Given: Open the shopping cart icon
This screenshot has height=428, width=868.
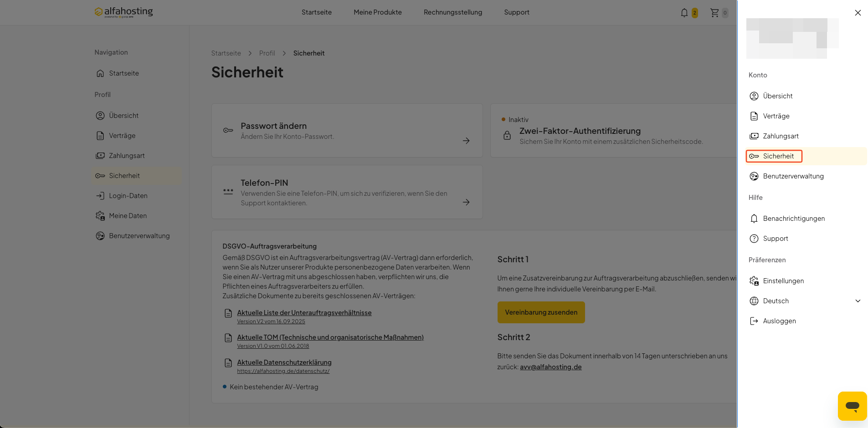Looking at the screenshot, I should coord(714,13).
